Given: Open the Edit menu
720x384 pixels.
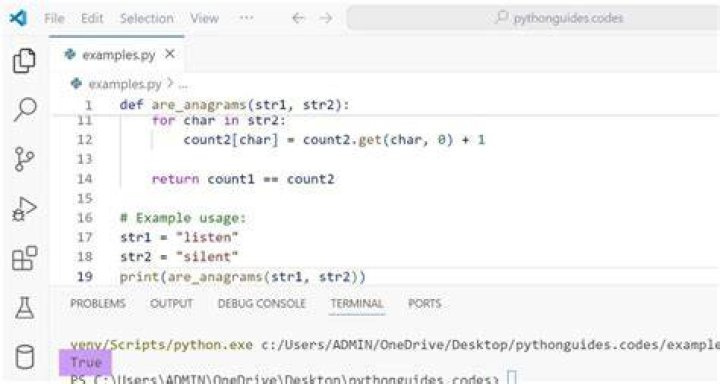Looking at the screenshot, I should (x=92, y=18).
